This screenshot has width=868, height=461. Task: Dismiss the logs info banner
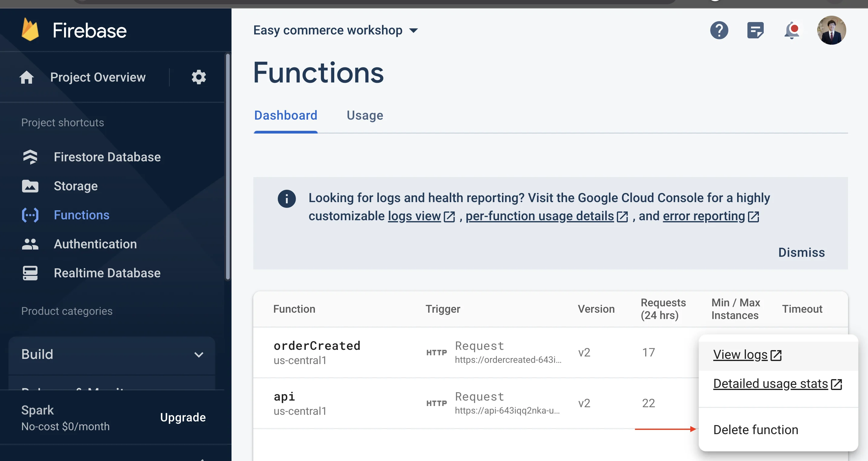pyautogui.click(x=801, y=253)
